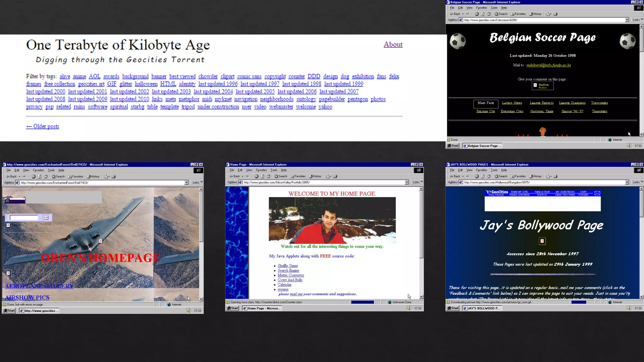The height and width of the screenshot is (362, 644).
Task: Click Search button in Jay's Bollywood window toolbar
Action: click(501, 176)
